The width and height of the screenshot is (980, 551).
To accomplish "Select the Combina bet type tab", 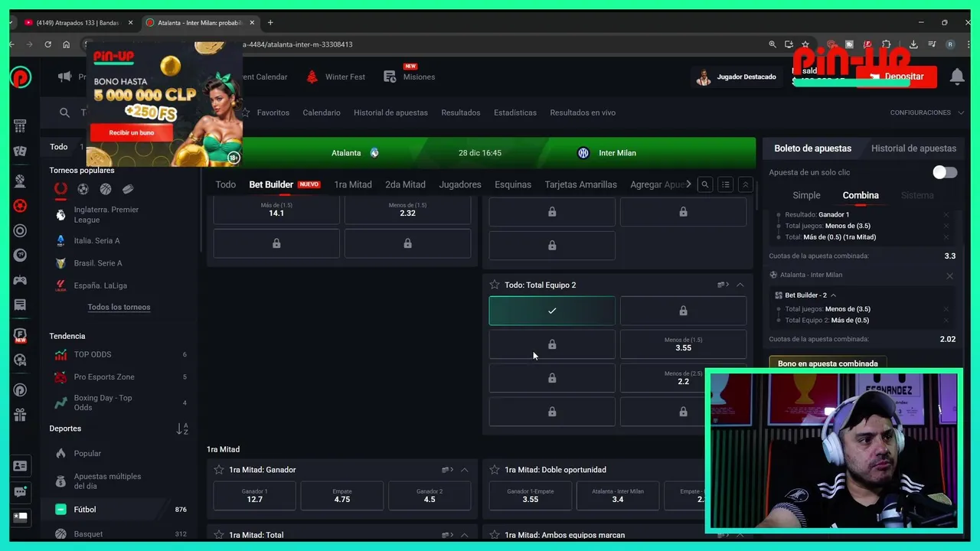I will pos(861,195).
